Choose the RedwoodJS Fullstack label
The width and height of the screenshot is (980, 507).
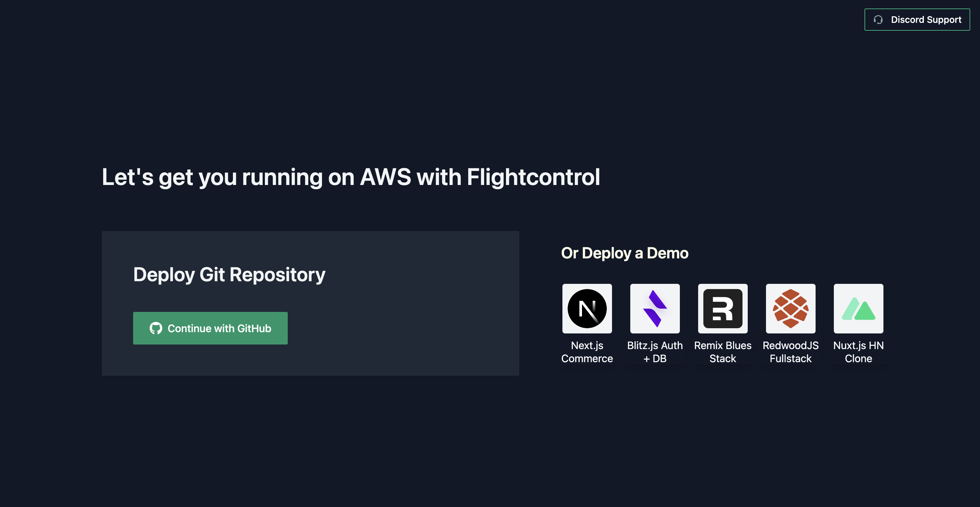pos(790,352)
